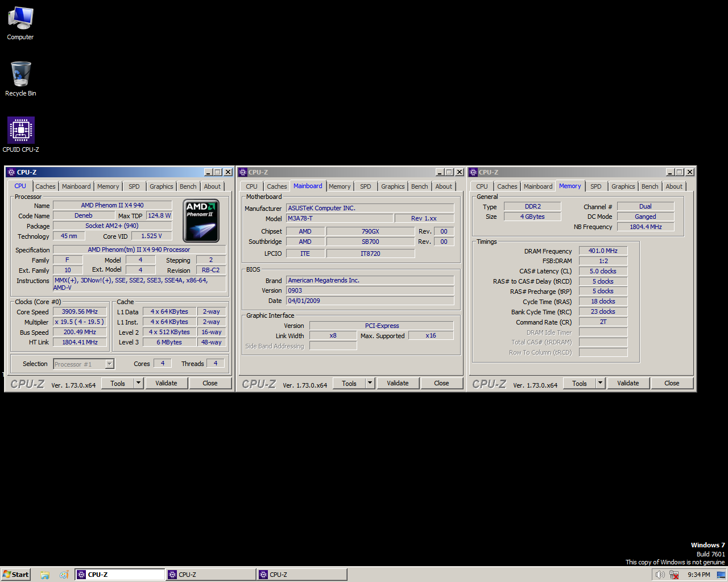This screenshot has width=728, height=582.
Task: Open the Start menu
Action: click(x=15, y=575)
